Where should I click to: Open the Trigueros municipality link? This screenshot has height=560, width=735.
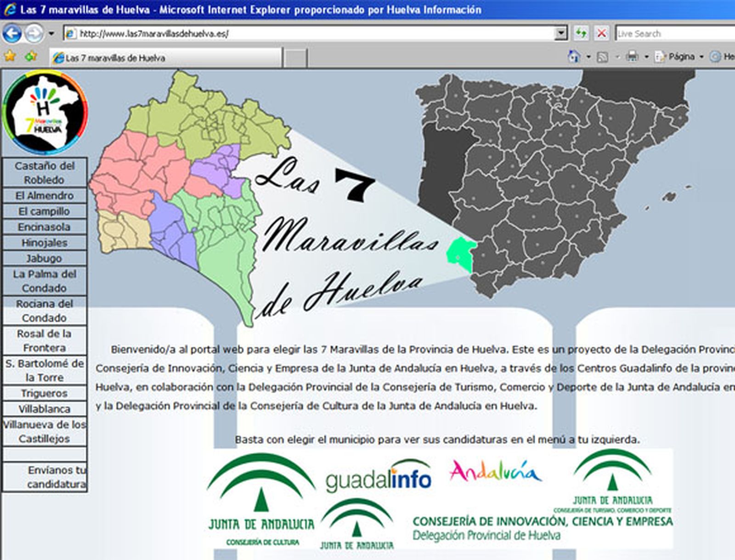pos(44,393)
